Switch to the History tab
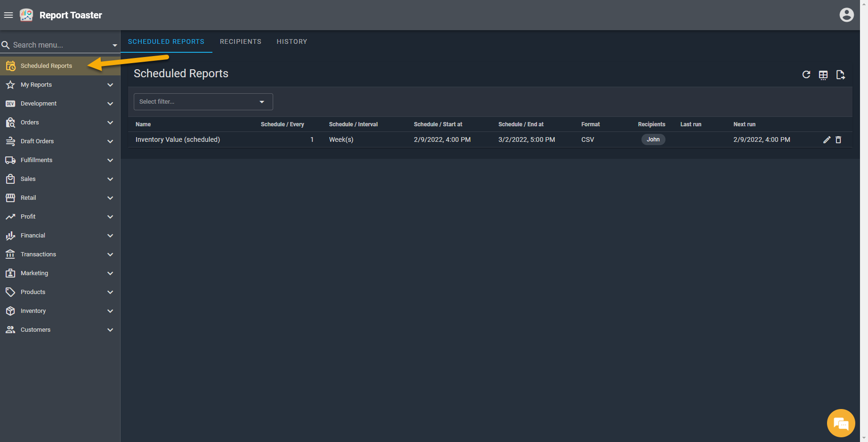 click(292, 41)
